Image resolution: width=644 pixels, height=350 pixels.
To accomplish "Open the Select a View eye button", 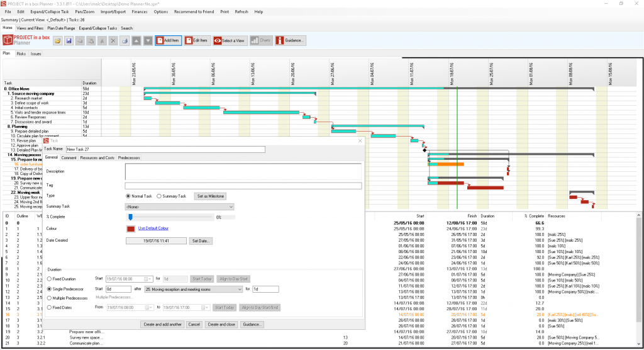I will pos(230,40).
